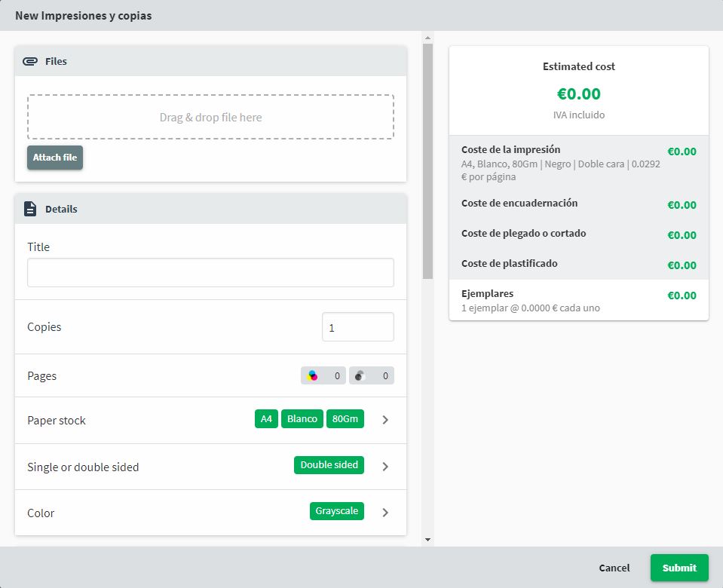The image size is (723, 588).
Task: Click the drag and drop file area
Action: [210, 117]
